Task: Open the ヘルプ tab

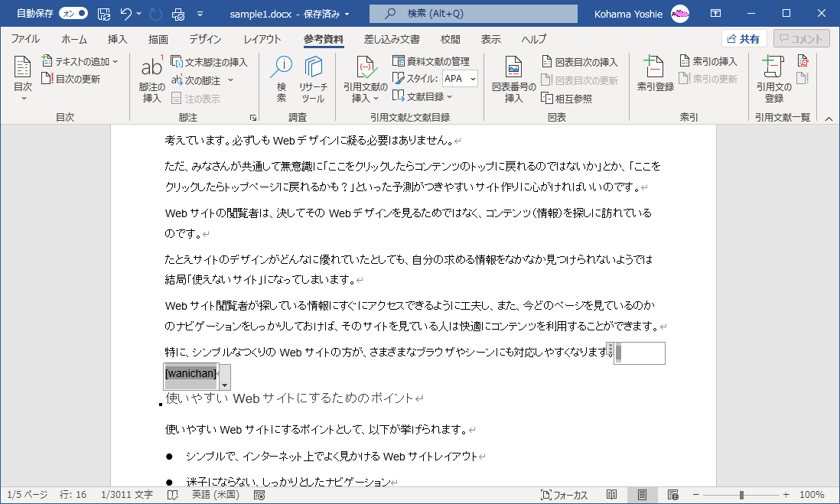Action: pos(533,39)
